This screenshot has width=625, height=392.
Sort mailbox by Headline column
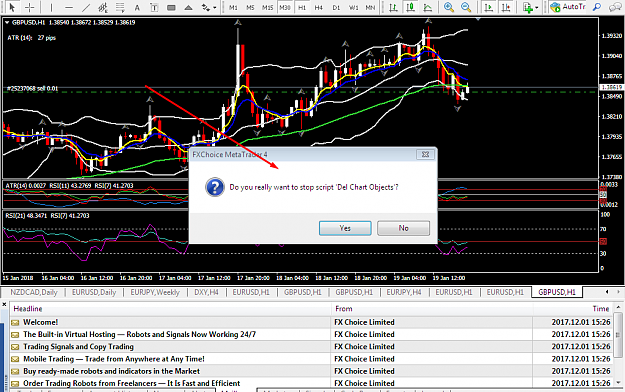tap(171, 309)
